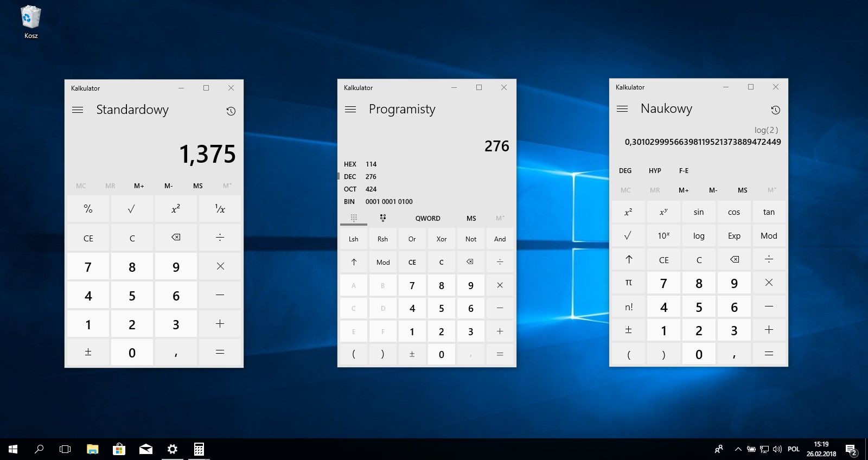Click the backspace key in the Standardowy calculator
Image resolution: width=868 pixels, height=460 pixels.
pos(176,238)
